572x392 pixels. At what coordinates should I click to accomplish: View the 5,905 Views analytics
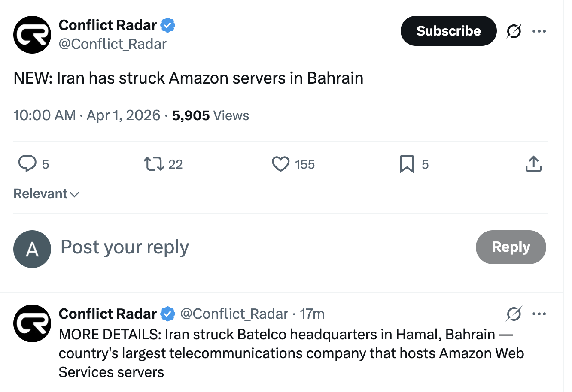210,115
